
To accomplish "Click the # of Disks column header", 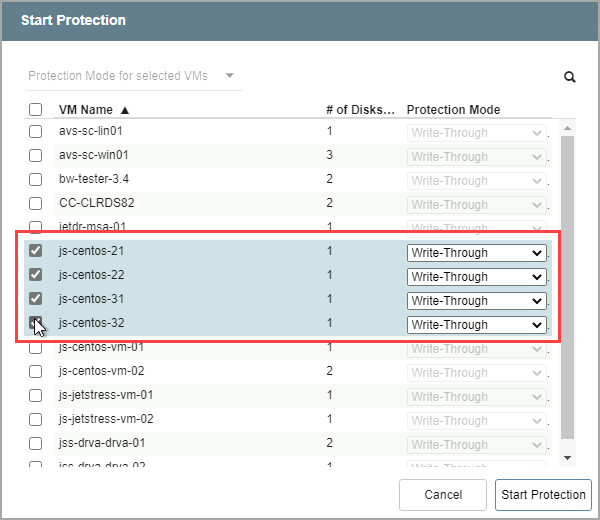I will (360, 110).
